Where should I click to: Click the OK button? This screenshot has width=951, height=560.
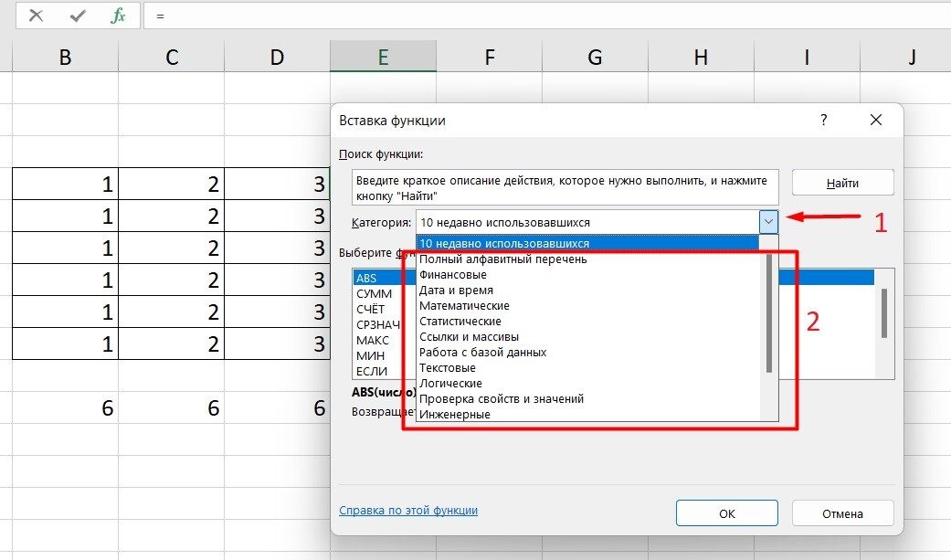point(726,513)
